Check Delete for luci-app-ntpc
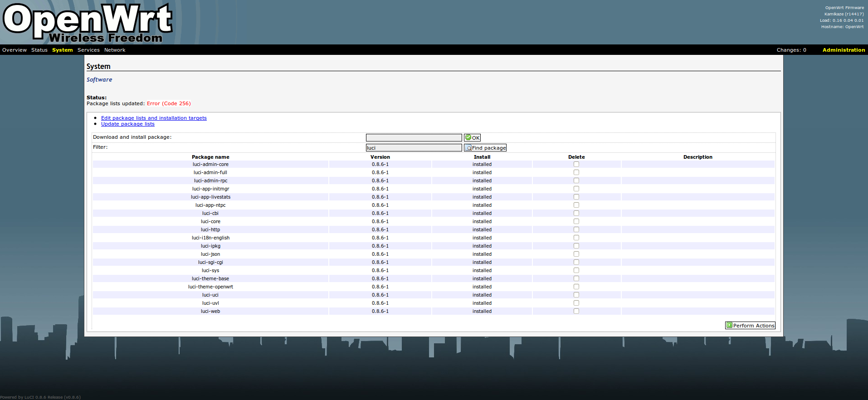Viewport: 868px width, 400px height. [x=576, y=205]
